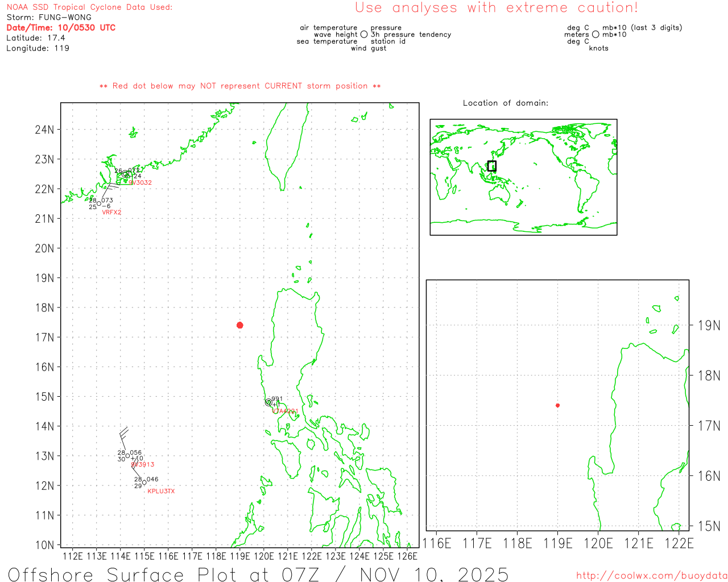Screen dimensions: 728x582
Task: Click the red storm dot on main map
Action: (240, 325)
